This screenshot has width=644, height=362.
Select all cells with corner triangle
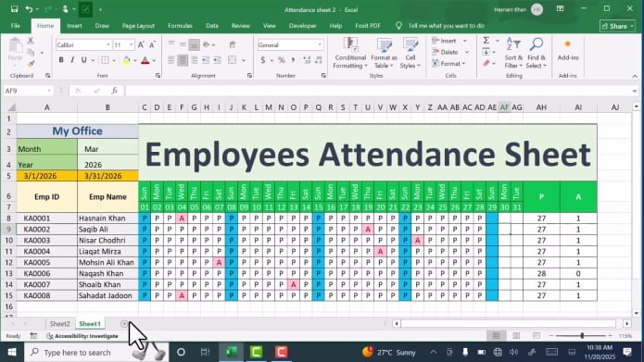11,107
